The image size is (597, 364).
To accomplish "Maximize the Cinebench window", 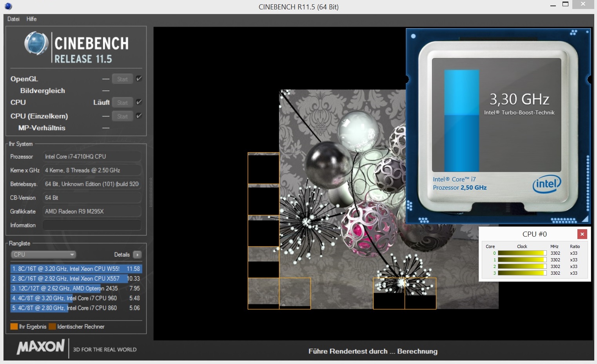I will pyautogui.click(x=565, y=4).
